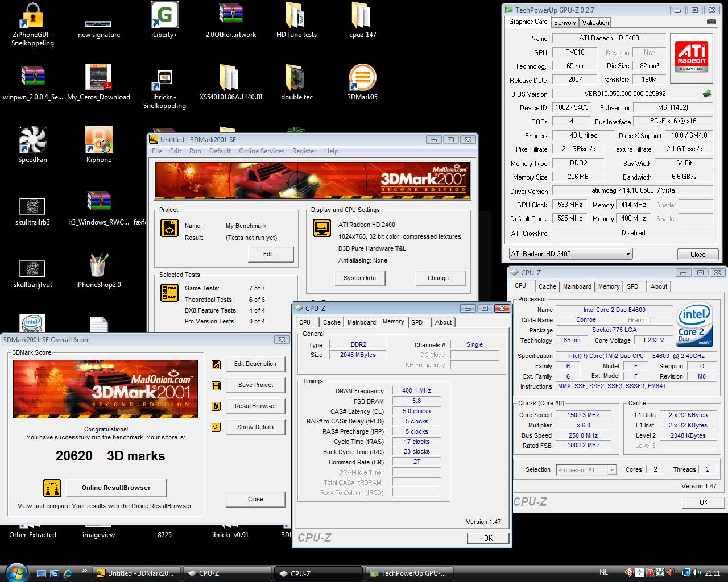Click the Save Project floppy icon
The image size is (728, 582).
click(x=216, y=385)
